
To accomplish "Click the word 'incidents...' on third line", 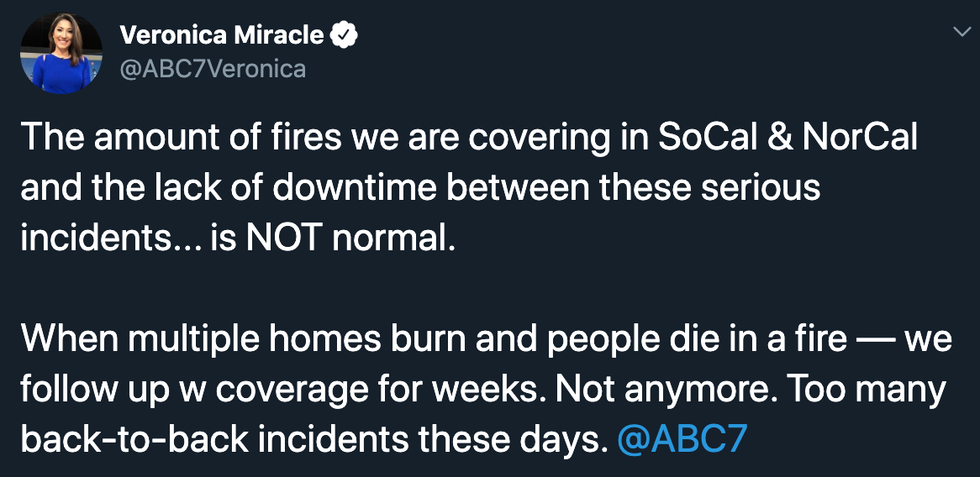I will tap(111, 238).
